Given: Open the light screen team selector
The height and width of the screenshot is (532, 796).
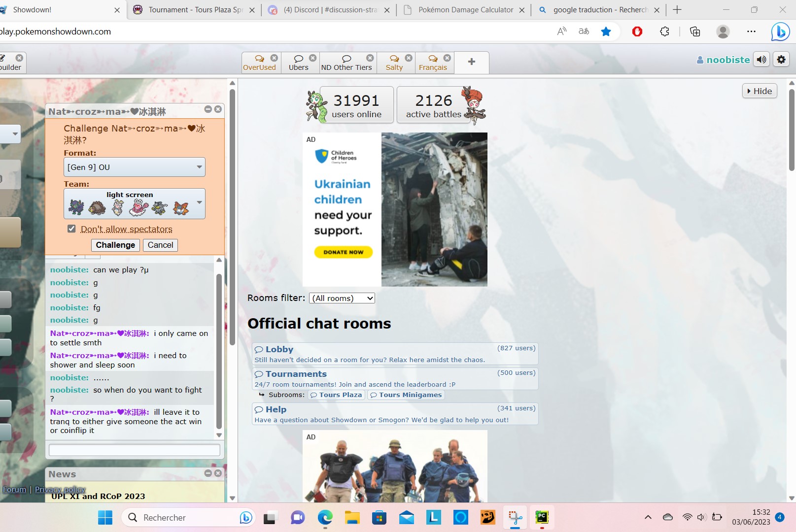Looking at the screenshot, I should [x=135, y=204].
